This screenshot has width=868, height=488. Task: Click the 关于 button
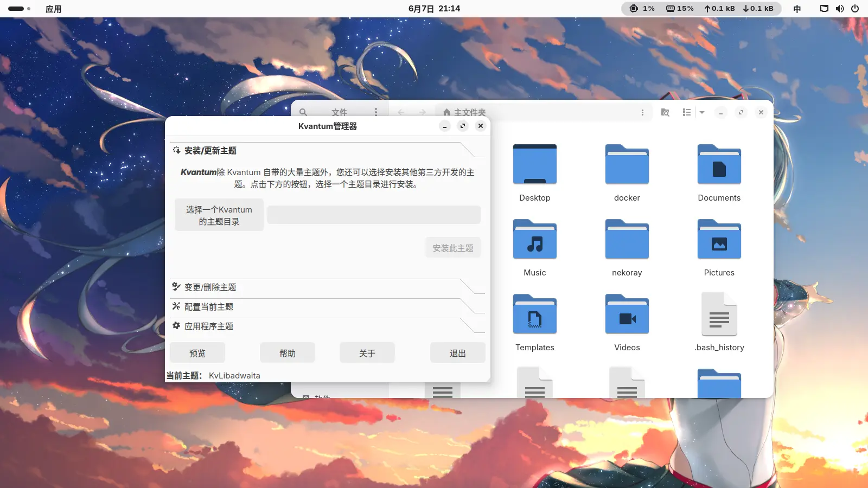367,353
